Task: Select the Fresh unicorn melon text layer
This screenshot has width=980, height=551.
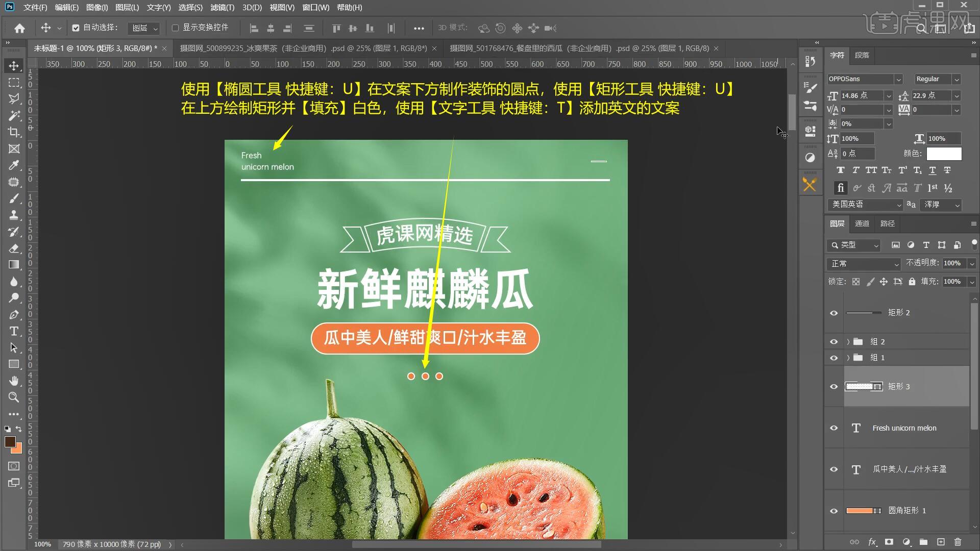Action: [x=904, y=428]
